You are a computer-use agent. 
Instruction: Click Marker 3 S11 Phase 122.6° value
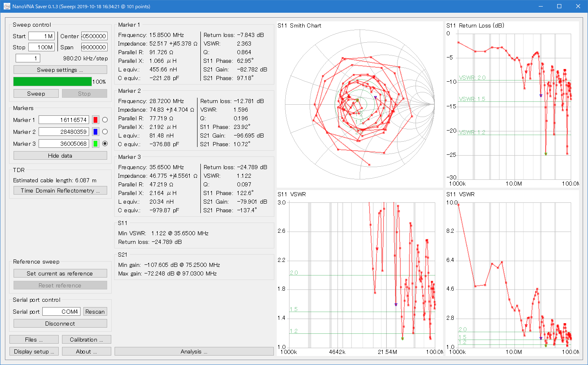click(245, 193)
